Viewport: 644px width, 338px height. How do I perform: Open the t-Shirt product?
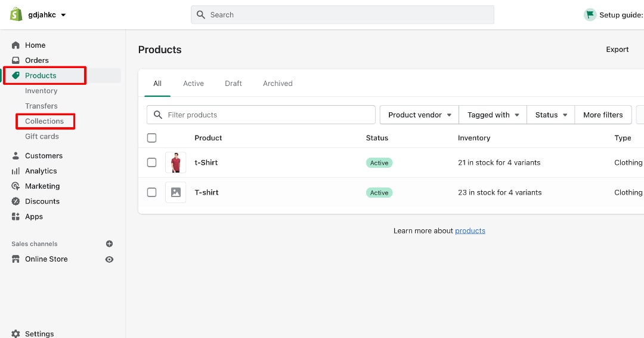coord(206,162)
